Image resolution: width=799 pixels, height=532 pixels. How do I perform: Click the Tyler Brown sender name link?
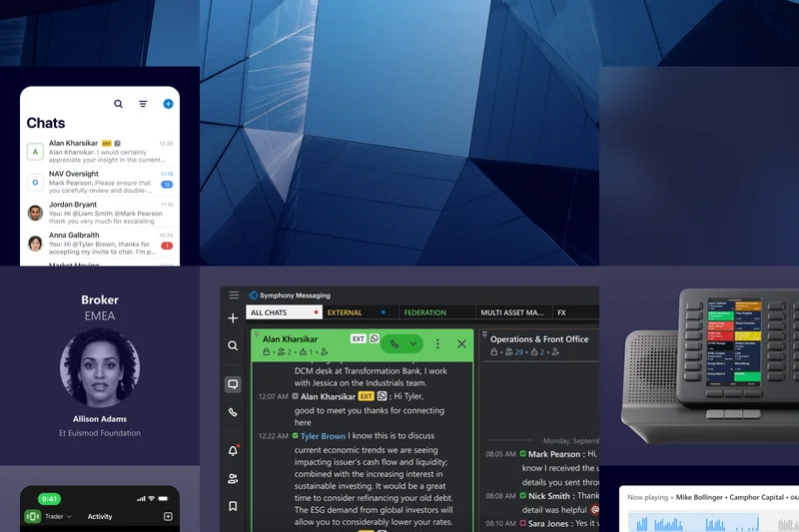[324, 436]
